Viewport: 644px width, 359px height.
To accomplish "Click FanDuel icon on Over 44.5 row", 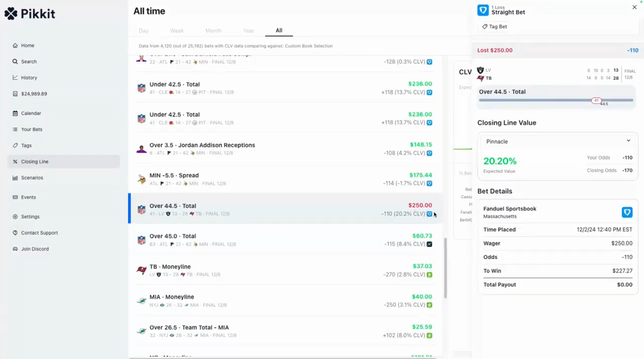I will point(429,214).
